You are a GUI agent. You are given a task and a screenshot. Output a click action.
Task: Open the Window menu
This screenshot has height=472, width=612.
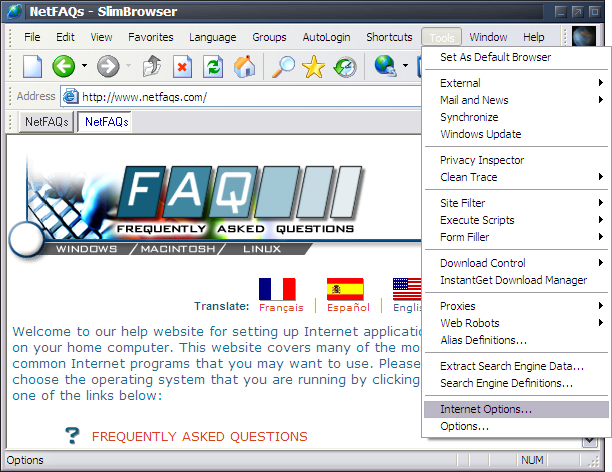coord(488,37)
